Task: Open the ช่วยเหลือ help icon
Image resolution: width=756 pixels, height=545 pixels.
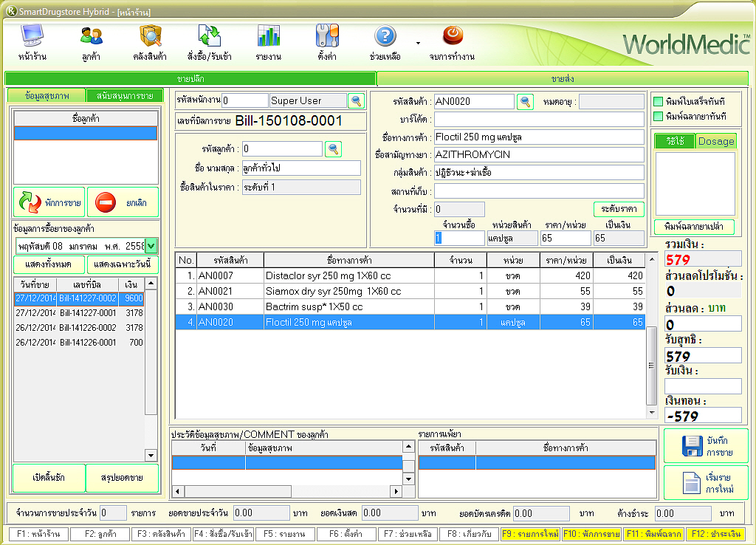Action: click(385, 37)
